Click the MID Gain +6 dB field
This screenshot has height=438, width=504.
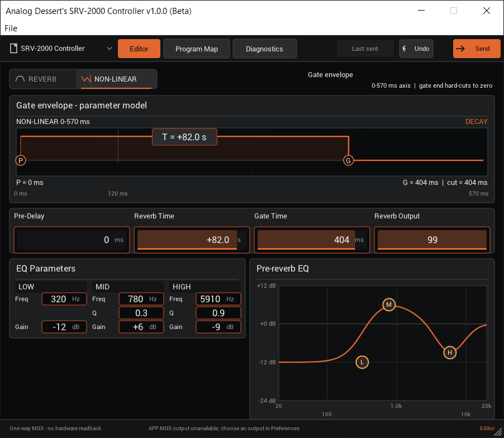[x=141, y=327]
